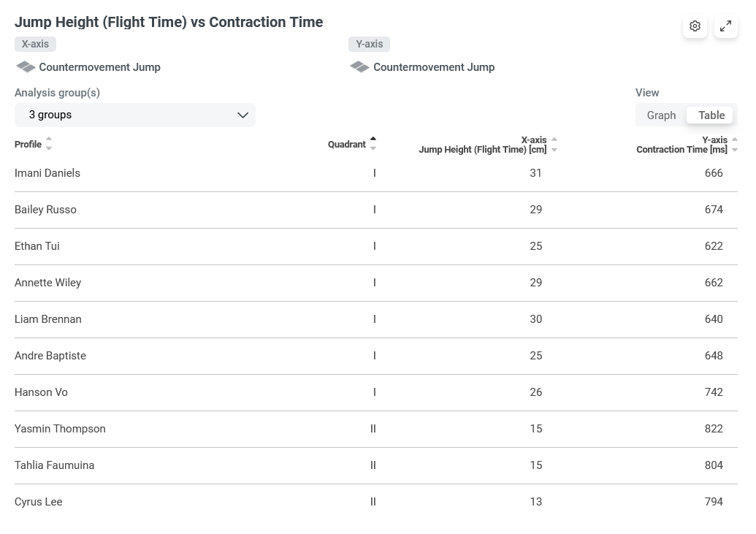
Task: Open the 3 groups dropdown
Action: 135,115
